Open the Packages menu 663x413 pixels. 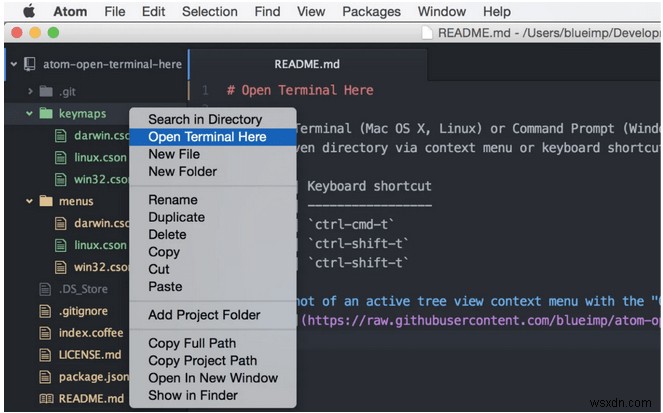[x=371, y=11]
